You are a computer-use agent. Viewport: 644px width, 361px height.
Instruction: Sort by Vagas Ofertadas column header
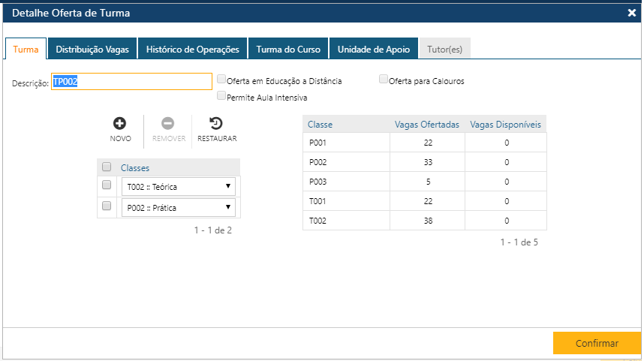point(426,125)
